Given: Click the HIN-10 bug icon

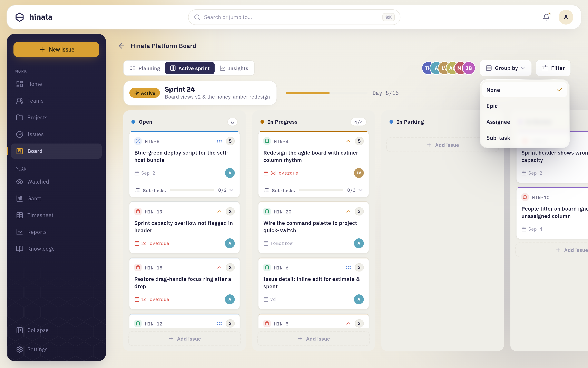Looking at the screenshot, I should 525,197.
